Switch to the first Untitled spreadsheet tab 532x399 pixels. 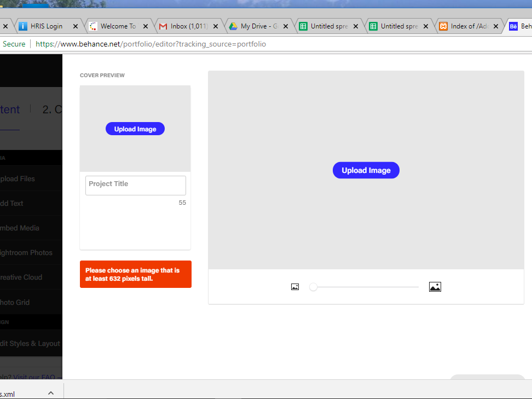coord(328,26)
